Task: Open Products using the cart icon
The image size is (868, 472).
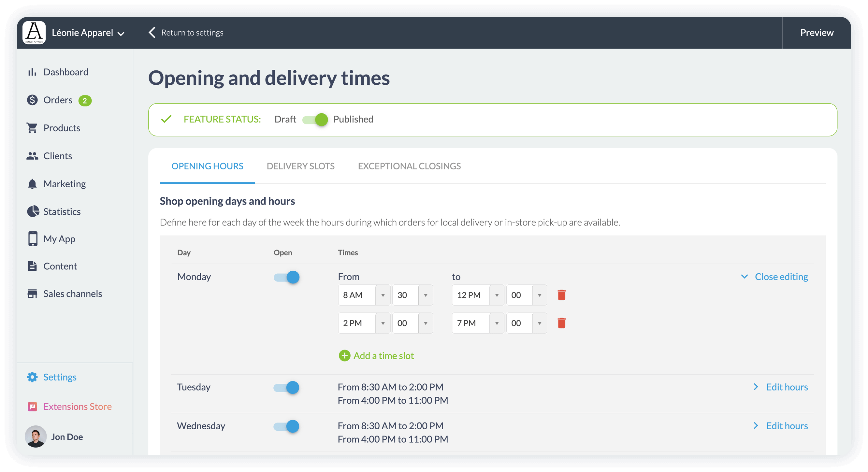Action: pyautogui.click(x=33, y=128)
